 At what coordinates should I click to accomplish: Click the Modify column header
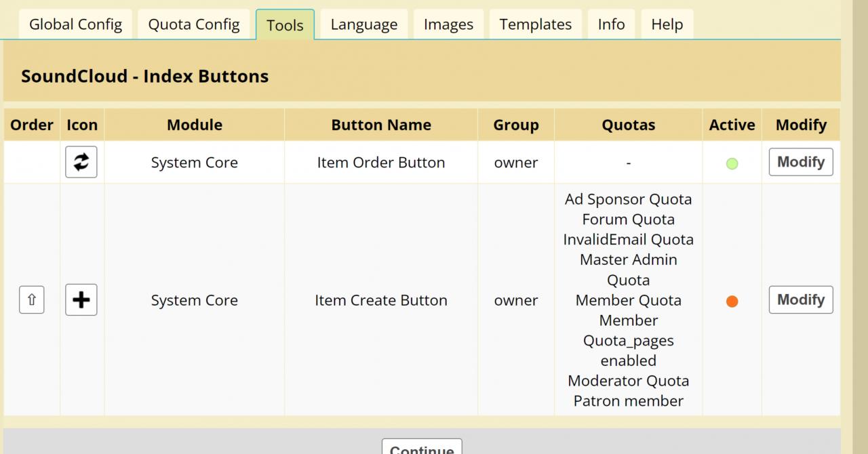pyautogui.click(x=801, y=125)
